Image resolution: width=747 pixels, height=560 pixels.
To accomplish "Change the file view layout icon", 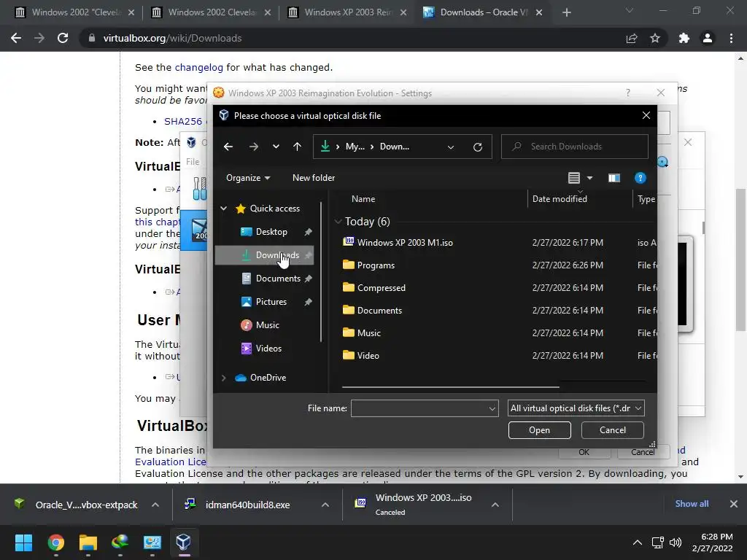I will 574,178.
